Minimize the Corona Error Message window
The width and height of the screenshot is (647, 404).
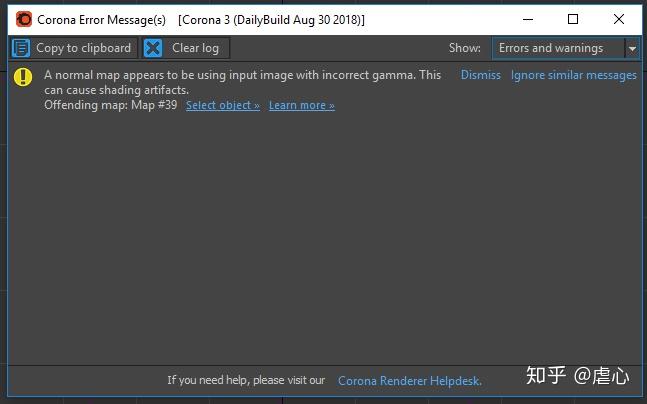[528, 19]
